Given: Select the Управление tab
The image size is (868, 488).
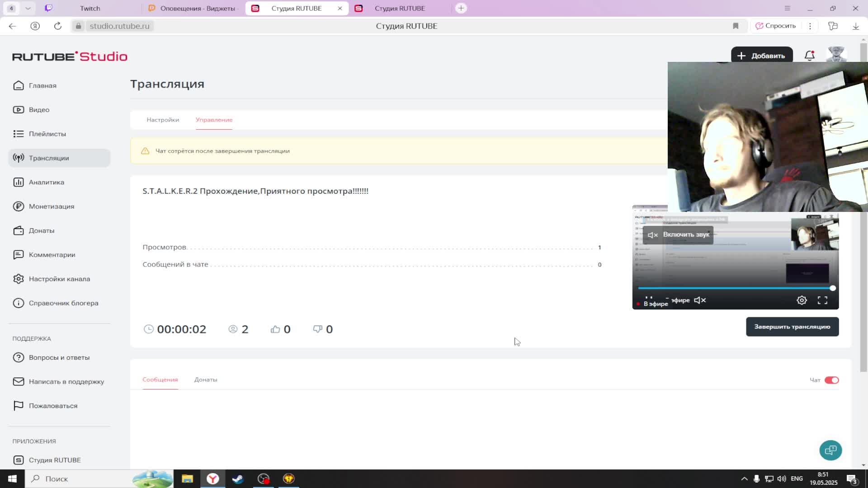Looking at the screenshot, I should 214,120.
